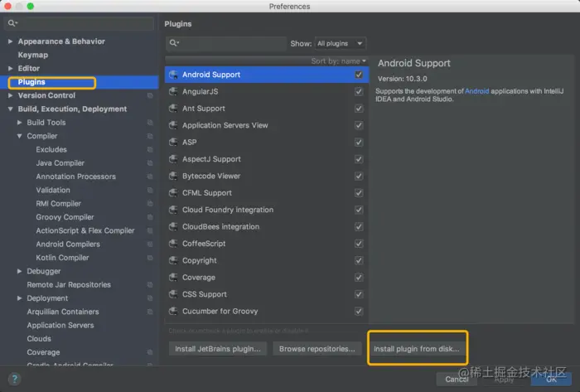The width and height of the screenshot is (580, 392).
Task: Disable the AspectJ Support checkbox
Action: [x=359, y=159]
